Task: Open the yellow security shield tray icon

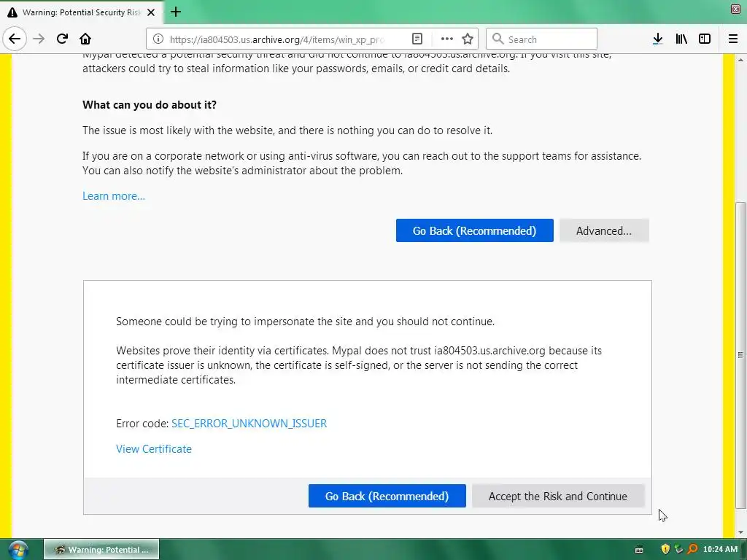Action: pyautogui.click(x=665, y=549)
